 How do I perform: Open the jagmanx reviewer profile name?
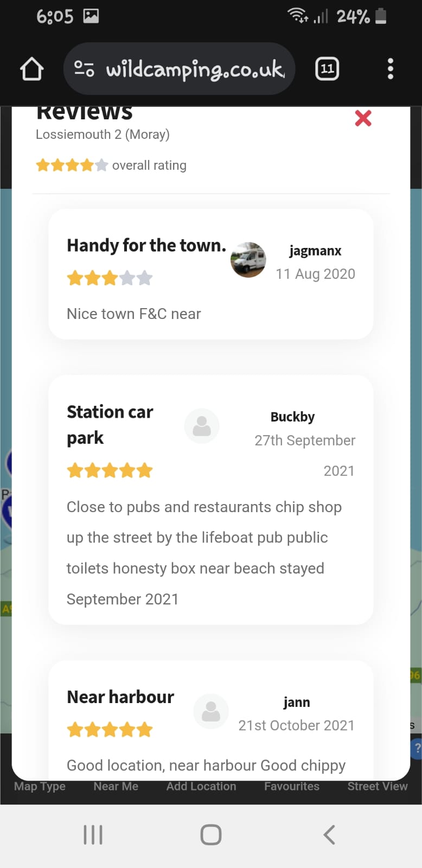(x=315, y=251)
